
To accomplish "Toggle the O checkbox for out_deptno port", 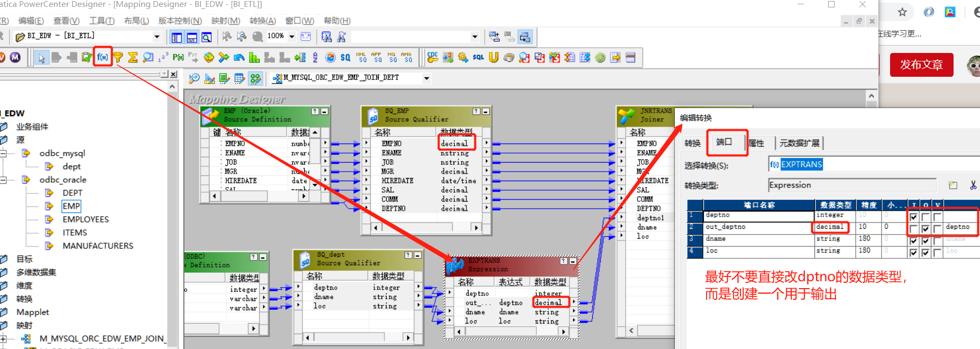I will pyautogui.click(x=925, y=228).
